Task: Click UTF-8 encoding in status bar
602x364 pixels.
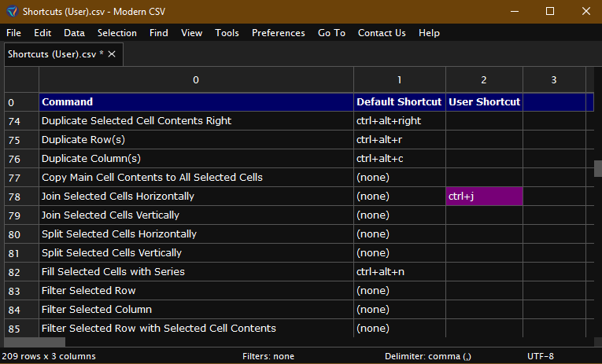Action: (x=541, y=356)
